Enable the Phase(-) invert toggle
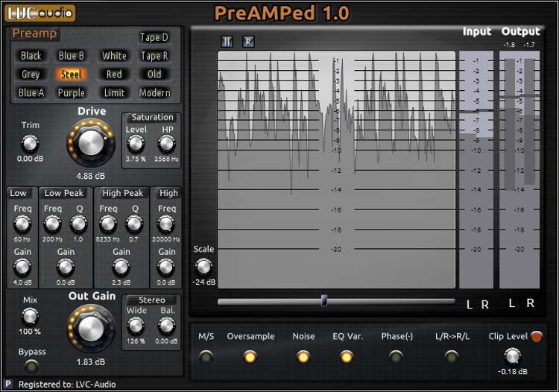559x392 pixels. coord(396,357)
